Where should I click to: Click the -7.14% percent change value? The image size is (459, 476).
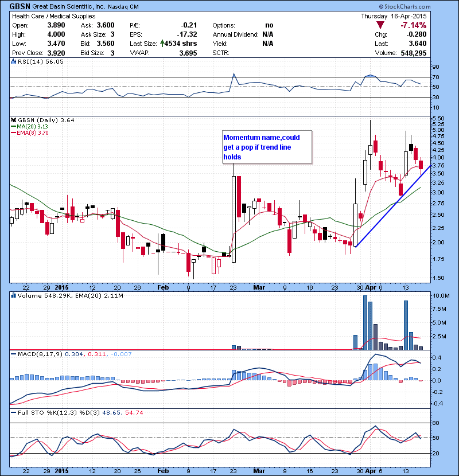[x=414, y=25]
